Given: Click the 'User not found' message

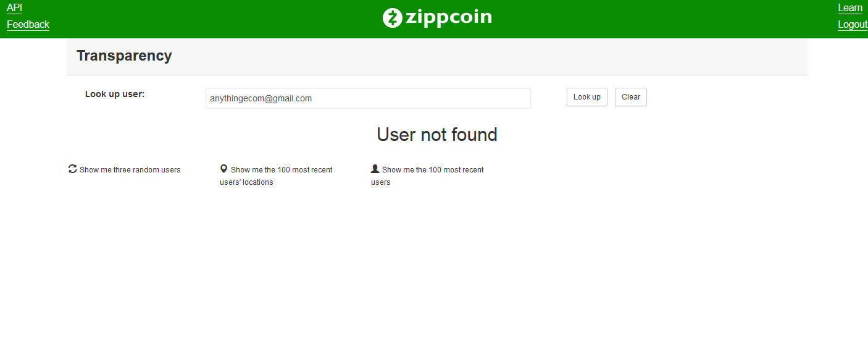Looking at the screenshot, I should tap(436, 135).
